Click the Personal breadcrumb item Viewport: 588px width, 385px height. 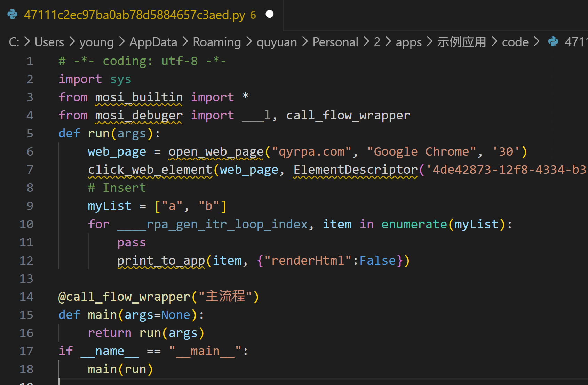(x=335, y=42)
